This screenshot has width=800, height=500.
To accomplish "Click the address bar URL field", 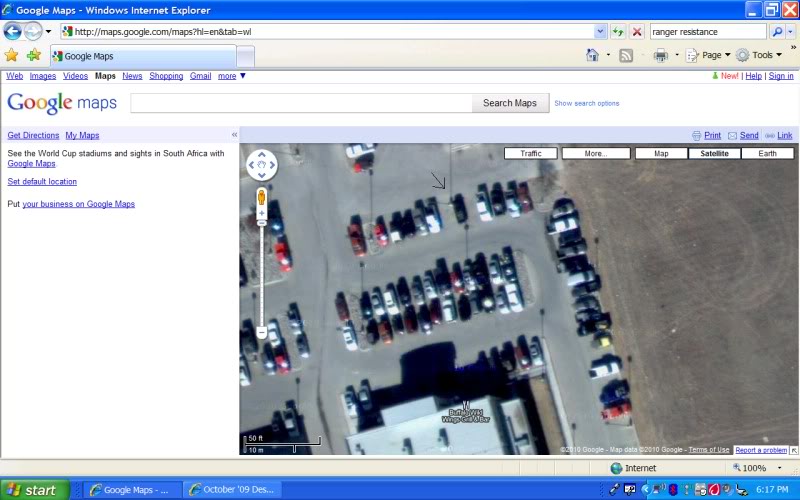I will [327, 32].
